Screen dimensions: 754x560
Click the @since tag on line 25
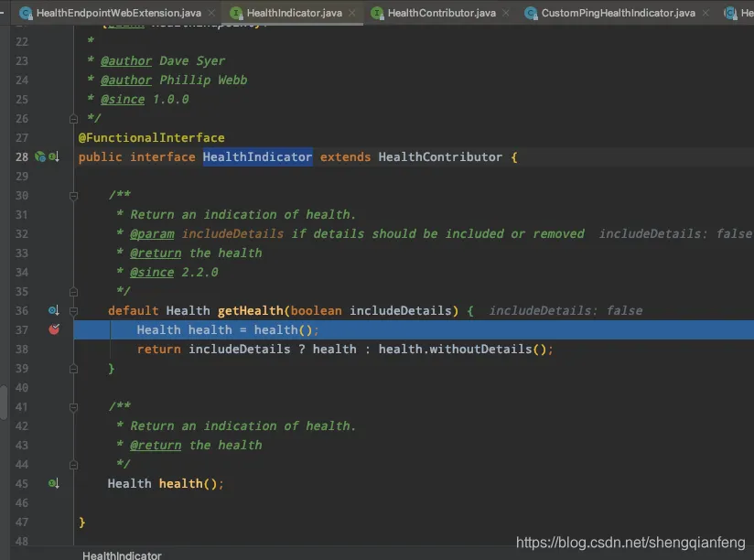tap(123, 100)
